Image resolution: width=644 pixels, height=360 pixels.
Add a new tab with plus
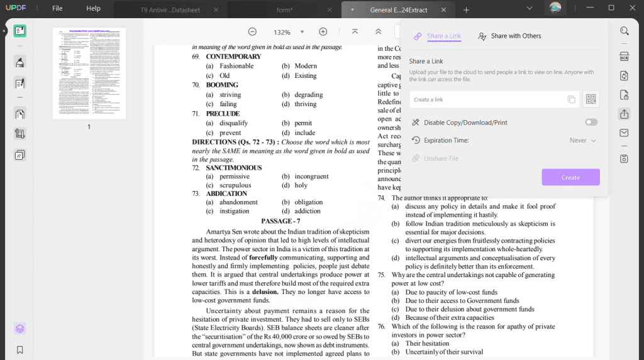pos(466,10)
